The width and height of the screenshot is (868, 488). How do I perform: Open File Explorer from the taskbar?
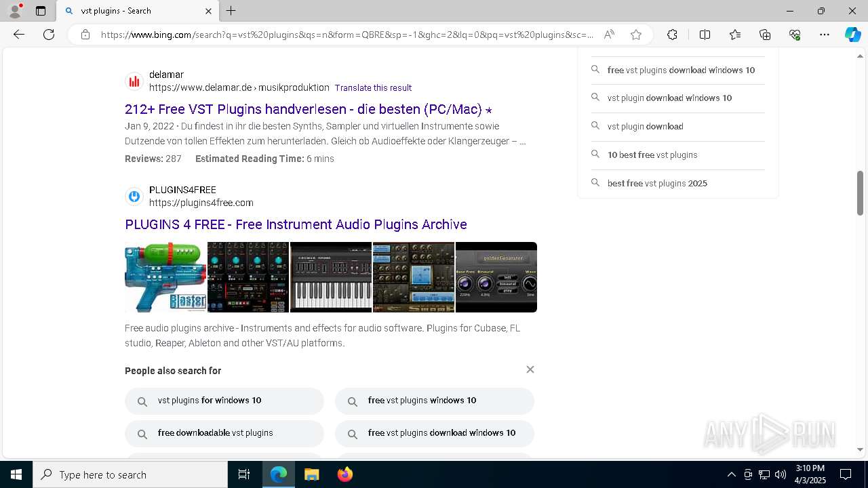tap(312, 474)
